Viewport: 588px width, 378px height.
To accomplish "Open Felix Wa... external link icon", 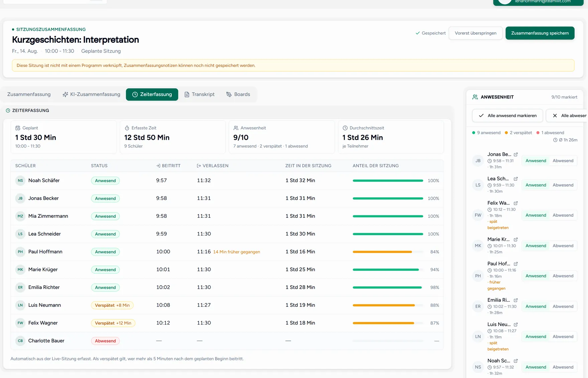I will pos(516,203).
